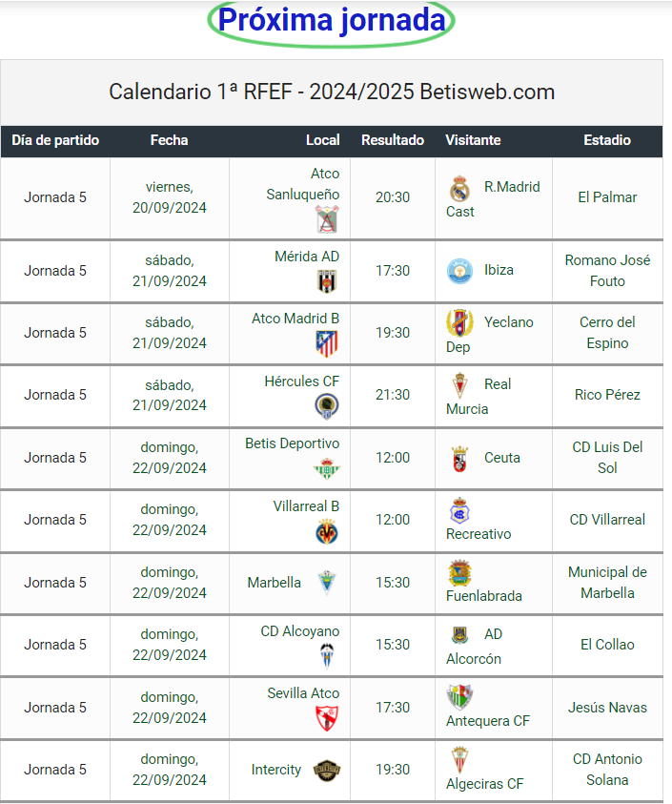
Task: Click the Estadio column header
Action: click(607, 140)
